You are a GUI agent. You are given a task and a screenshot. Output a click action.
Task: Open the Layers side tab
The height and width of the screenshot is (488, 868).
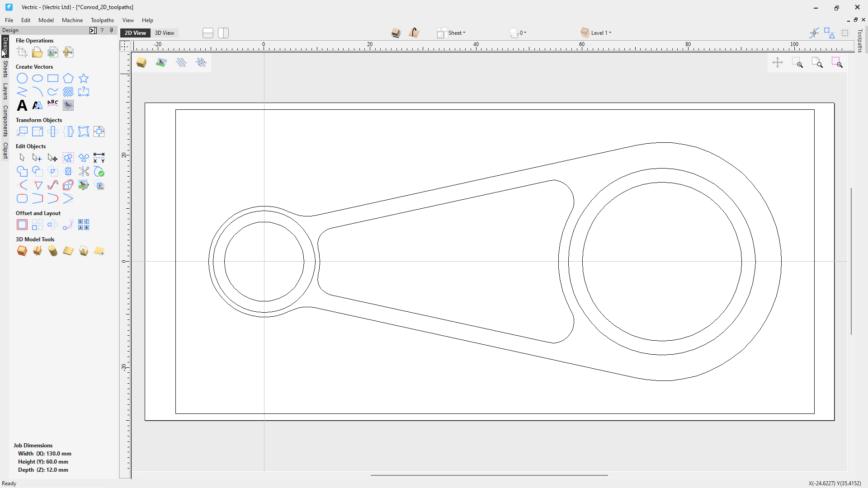click(x=5, y=91)
